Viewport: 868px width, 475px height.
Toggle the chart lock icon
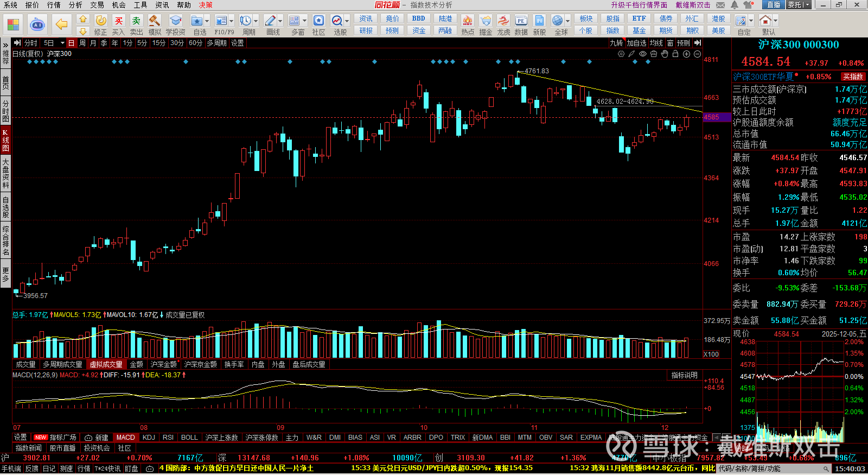coord(675,54)
